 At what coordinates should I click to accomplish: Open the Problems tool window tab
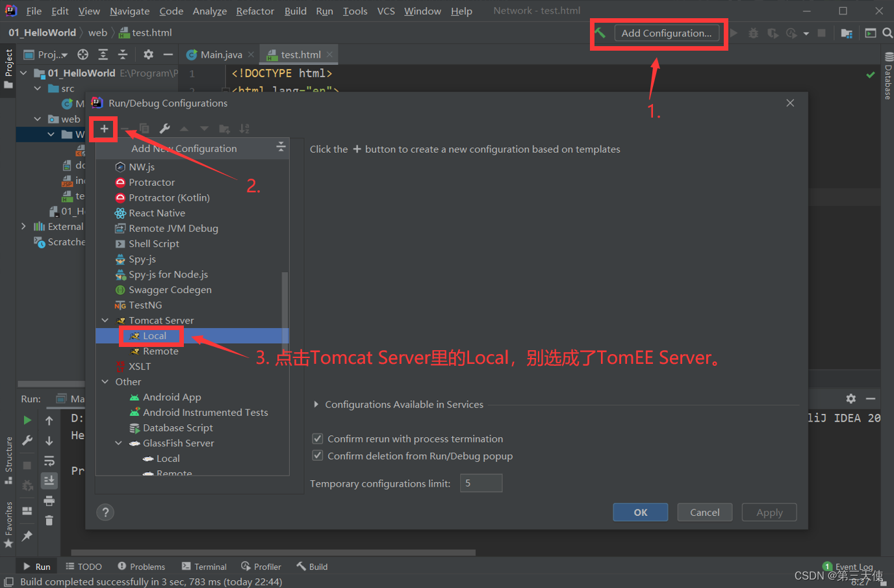tap(141, 567)
